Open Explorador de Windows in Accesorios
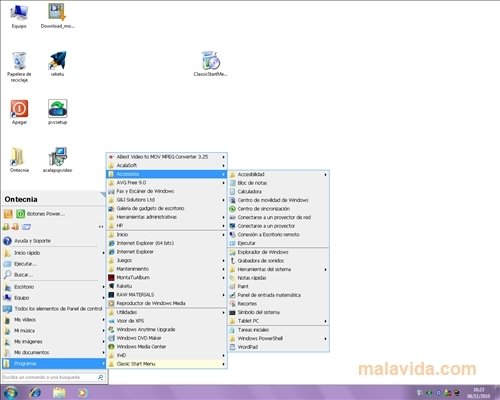This screenshot has width=500, height=400. pos(279,252)
